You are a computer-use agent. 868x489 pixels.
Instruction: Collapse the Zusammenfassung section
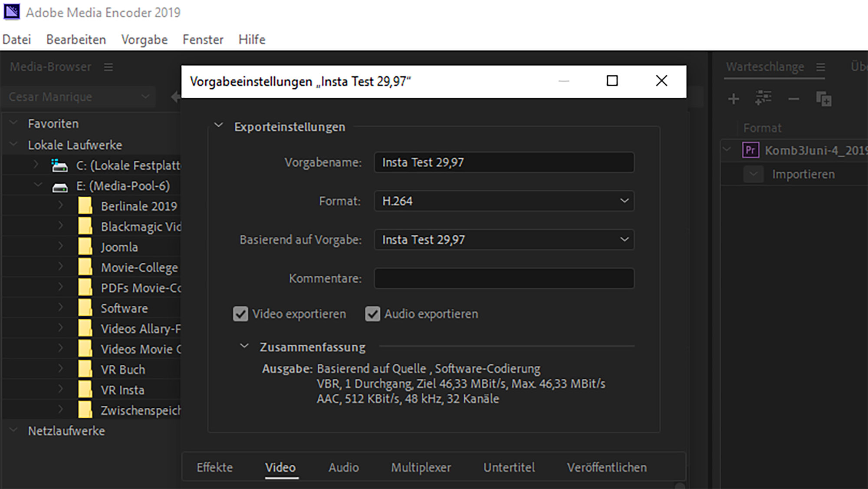pos(244,346)
